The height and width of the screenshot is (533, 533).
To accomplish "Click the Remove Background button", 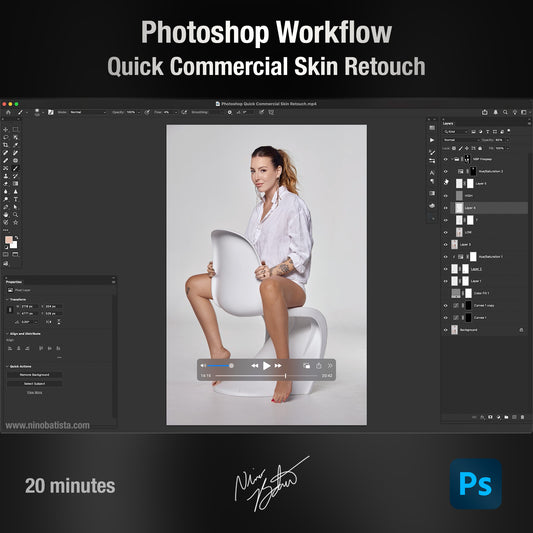I will click(35, 375).
